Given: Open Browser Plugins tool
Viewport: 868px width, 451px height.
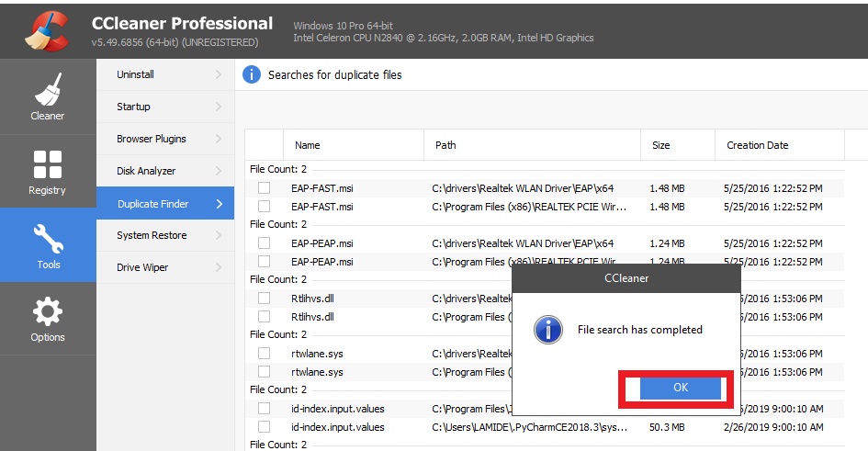Looking at the screenshot, I should (x=165, y=139).
